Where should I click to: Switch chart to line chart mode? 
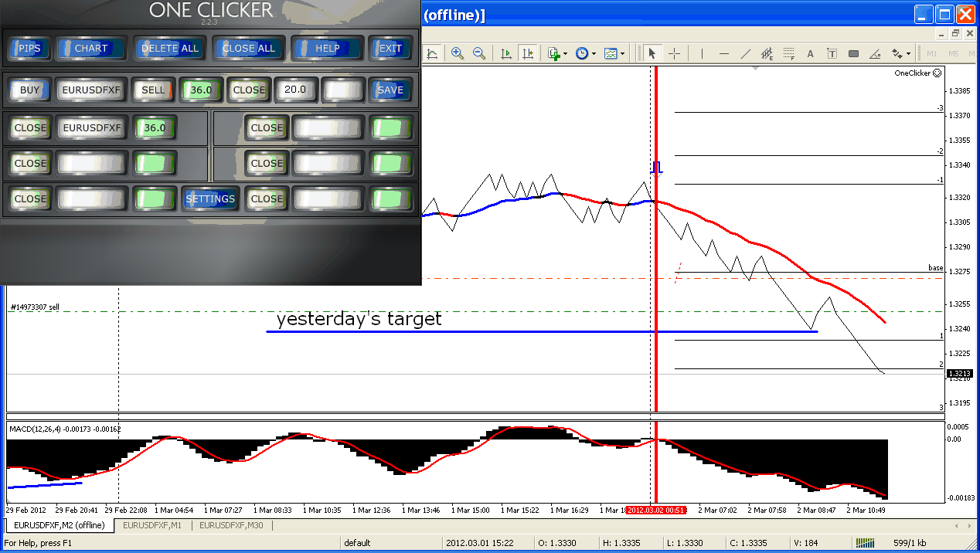pyautogui.click(x=432, y=53)
